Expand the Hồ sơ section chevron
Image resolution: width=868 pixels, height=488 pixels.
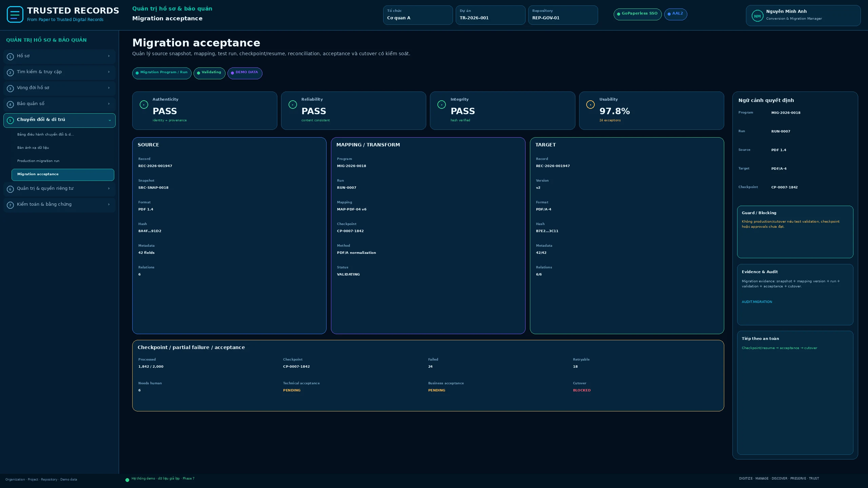point(109,56)
